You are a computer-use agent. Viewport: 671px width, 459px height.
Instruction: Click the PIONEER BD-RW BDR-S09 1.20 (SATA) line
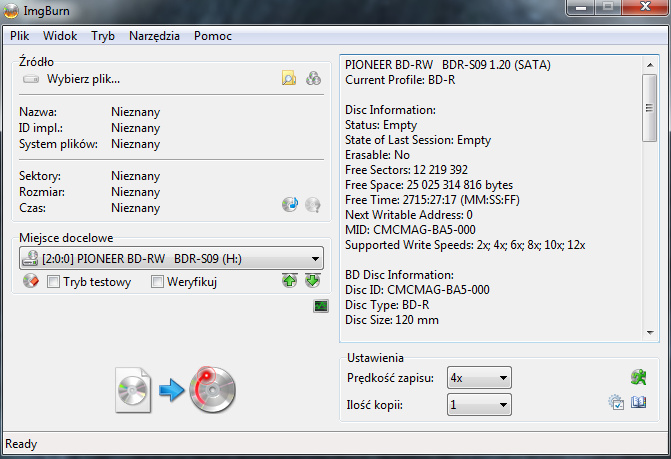point(448,65)
